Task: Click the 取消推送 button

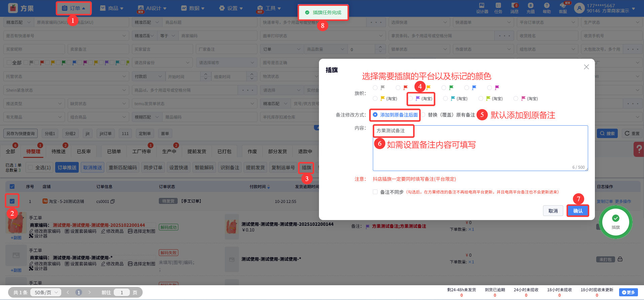Action: click(x=93, y=167)
